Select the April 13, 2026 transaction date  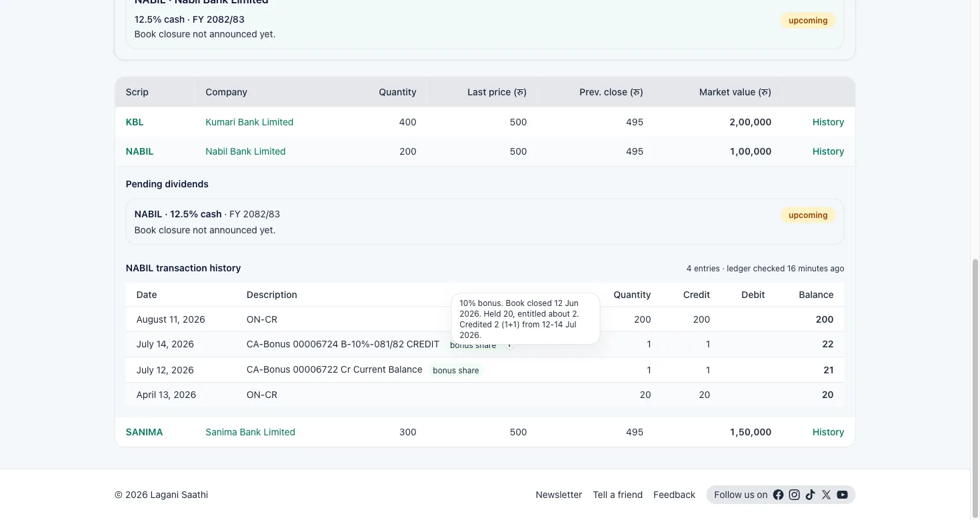166,395
